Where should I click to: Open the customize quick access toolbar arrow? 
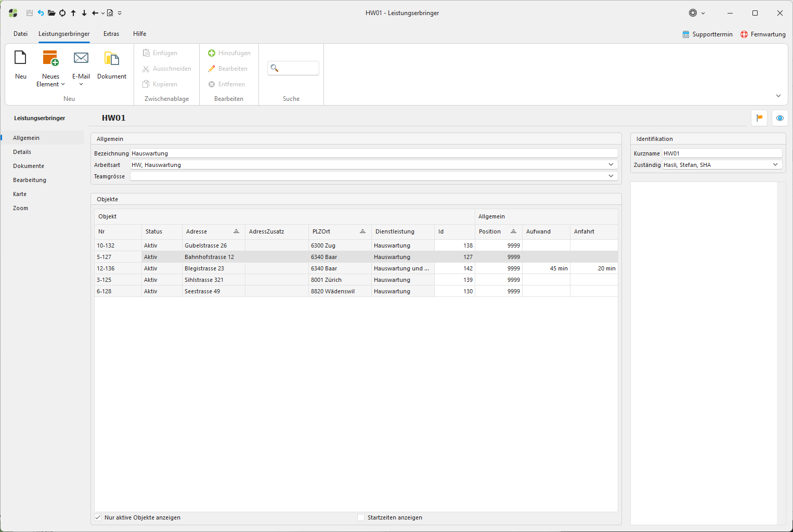[x=120, y=13]
